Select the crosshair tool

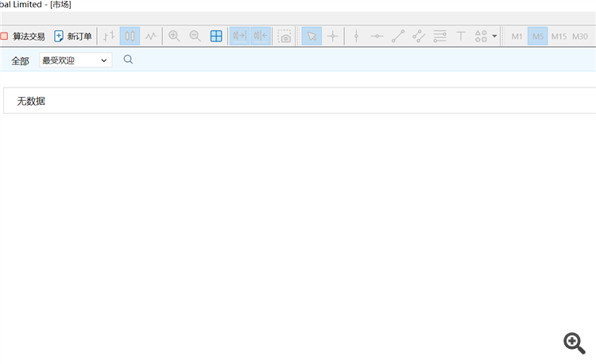point(333,37)
